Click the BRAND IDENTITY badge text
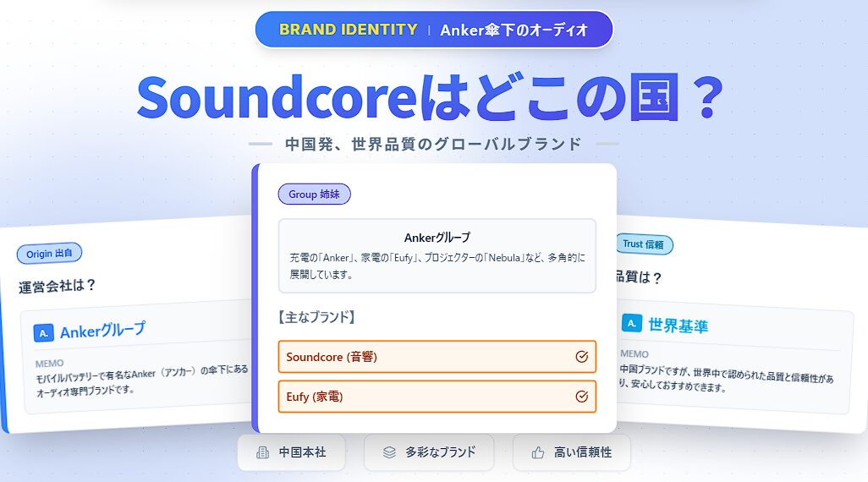Image resolution: width=868 pixels, height=482 pixels. pyautogui.click(x=348, y=30)
